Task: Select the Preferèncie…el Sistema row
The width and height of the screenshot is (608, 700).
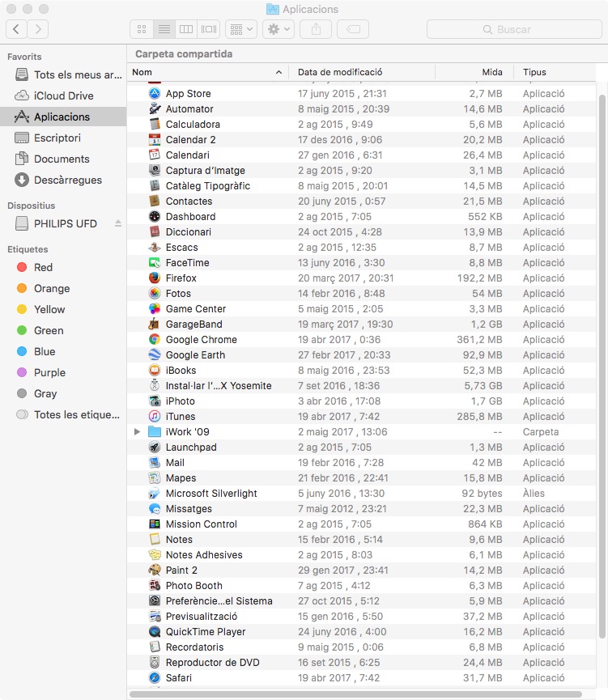Action: pos(361,600)
